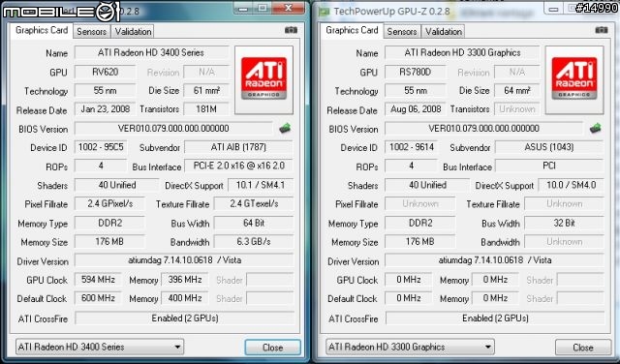Click right window BIOS Version VER010.079 field

[x=484, y=129]
